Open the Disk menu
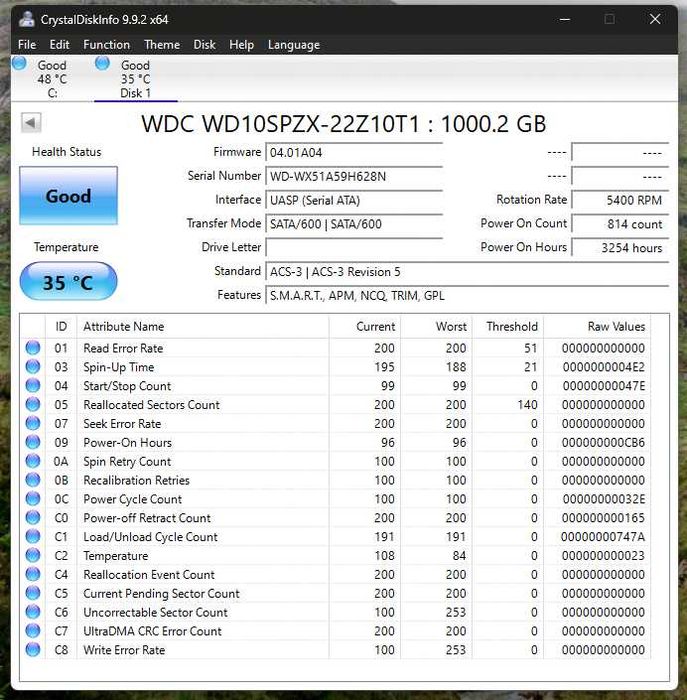Image resolution: width=687 pixels, height=700 pixels. 204,45
